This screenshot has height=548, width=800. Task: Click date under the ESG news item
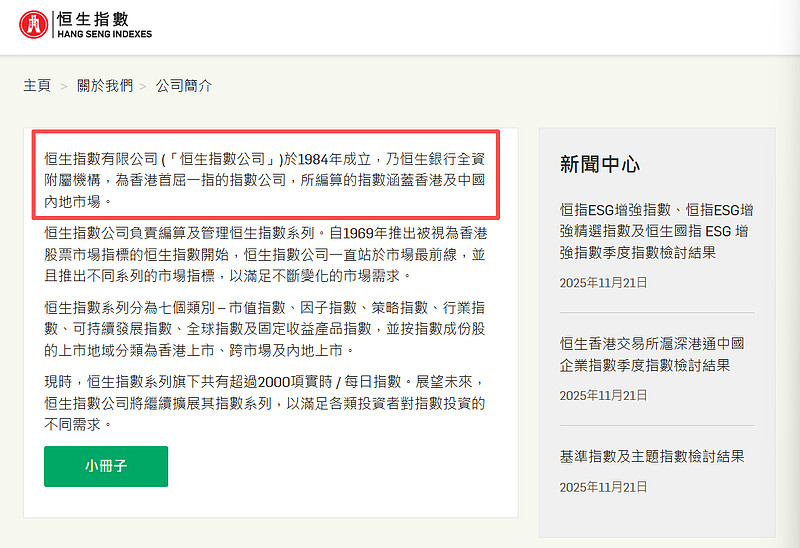603,283
